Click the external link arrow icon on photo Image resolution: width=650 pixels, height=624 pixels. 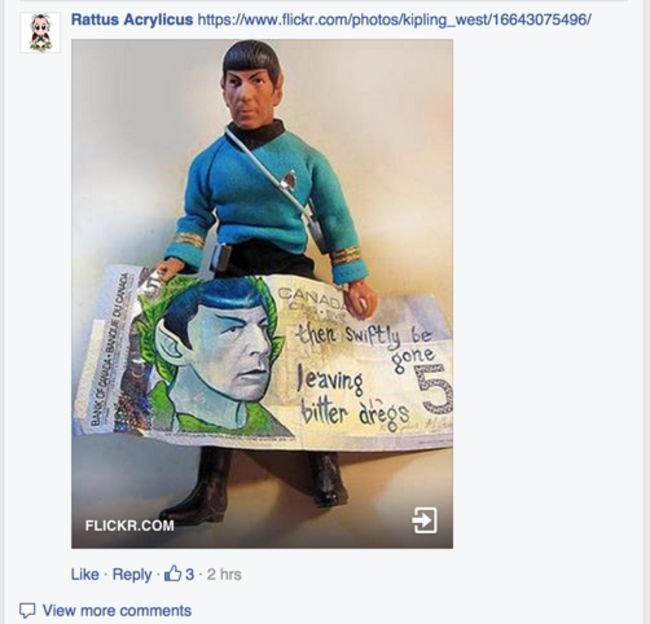pyautogui.click(x=424, y=520)
